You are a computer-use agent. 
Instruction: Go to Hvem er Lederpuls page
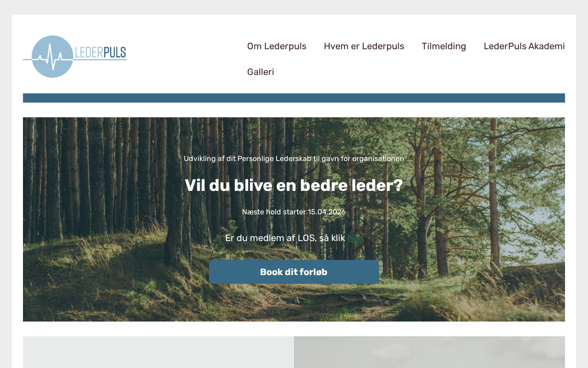pyautogui.click(x=364, y=46)
